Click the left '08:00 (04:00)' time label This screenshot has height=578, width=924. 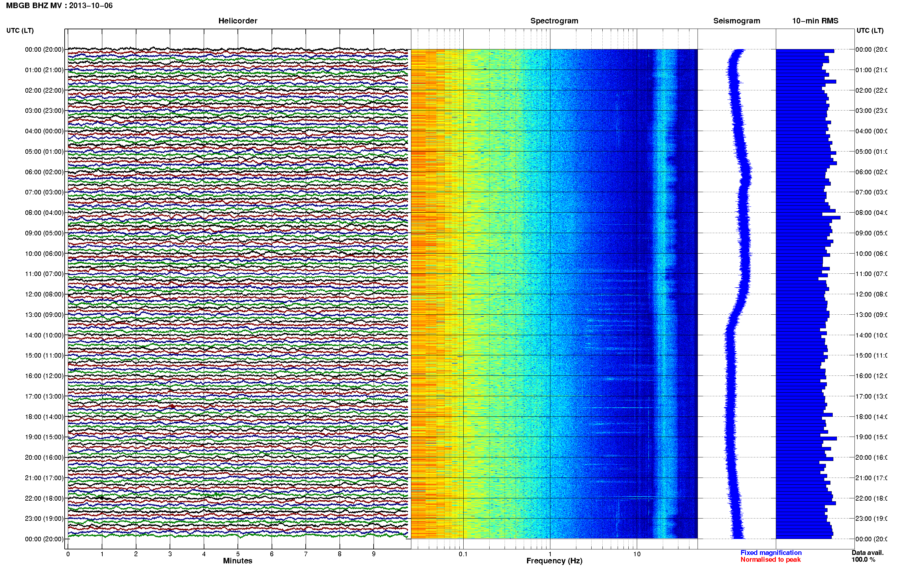tap(44, 213)
